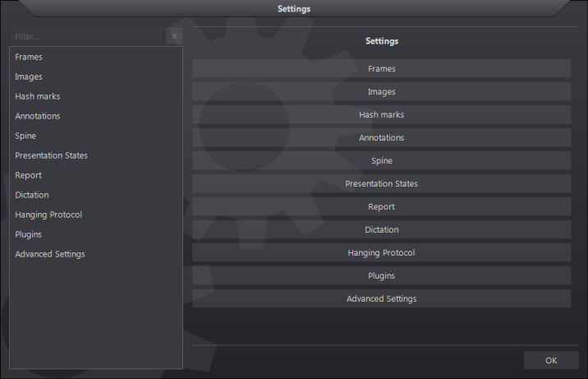
Task: Open the Spine settings panel button
Action: pyautogui.click(x=381, y=161)
